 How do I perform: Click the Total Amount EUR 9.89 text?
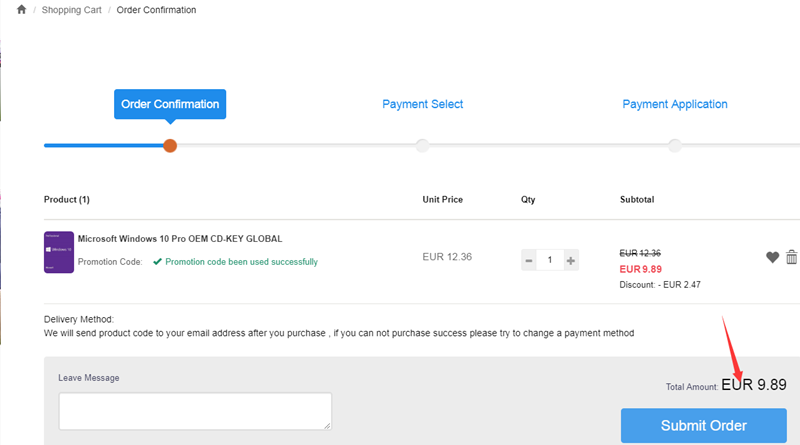click(x=754, y=384)
